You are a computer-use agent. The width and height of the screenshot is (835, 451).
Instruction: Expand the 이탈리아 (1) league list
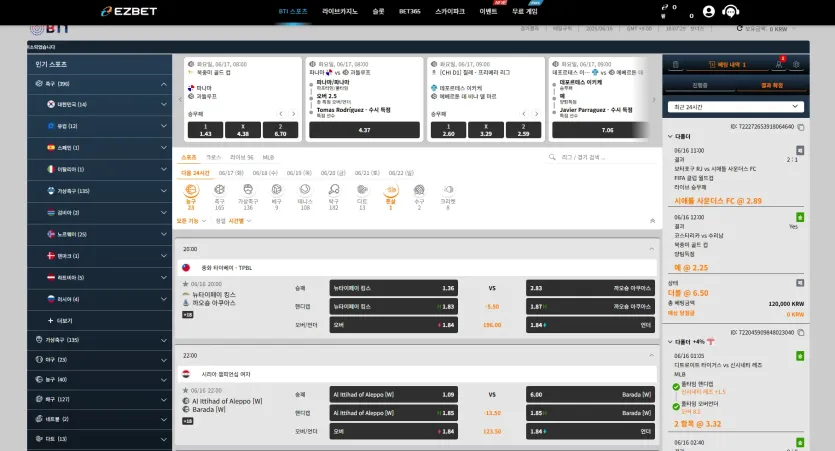click(163, 169)
